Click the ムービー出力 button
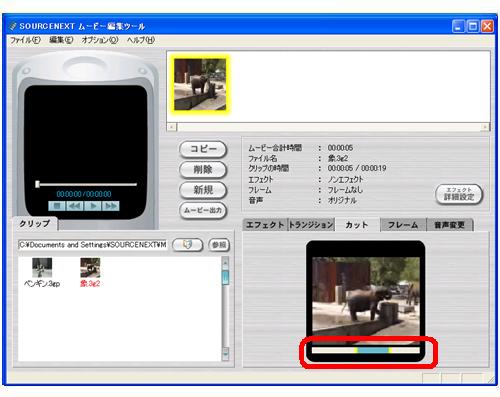This screenshot has height=397, width=500. (x=203, y=210)
